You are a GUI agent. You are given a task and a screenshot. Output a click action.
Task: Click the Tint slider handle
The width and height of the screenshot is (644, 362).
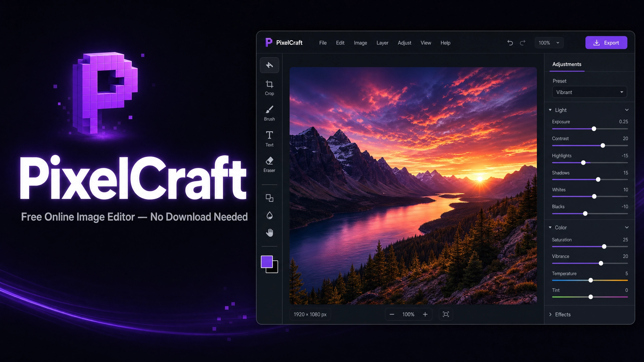[x=591, y=297]
